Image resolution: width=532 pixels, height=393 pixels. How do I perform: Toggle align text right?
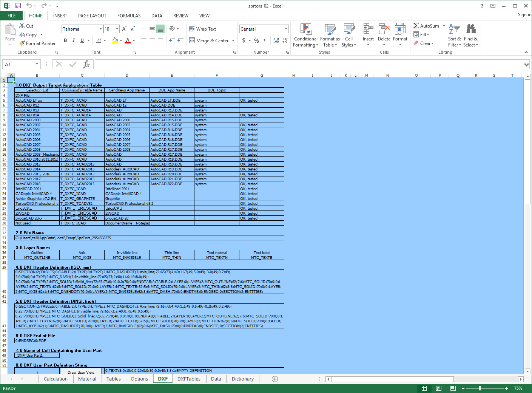(160, 40)
